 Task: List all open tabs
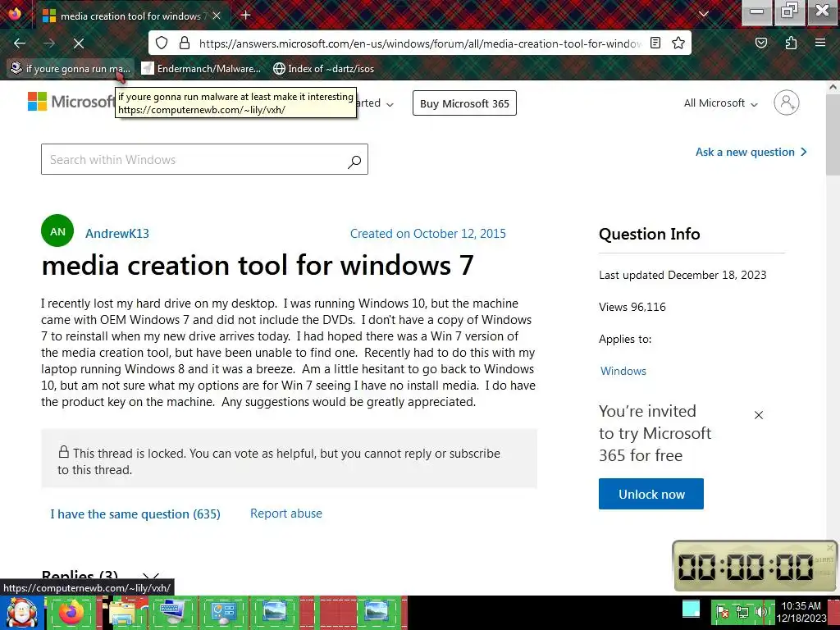[704, 14]
